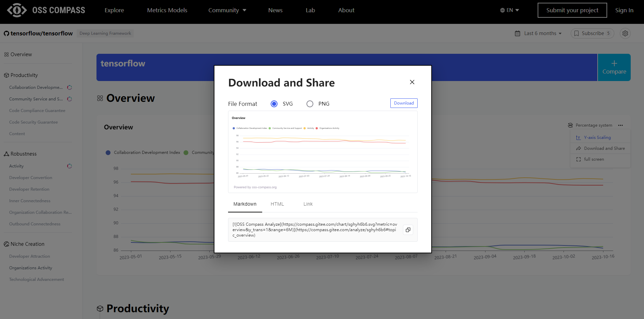Click the indicator icon next to Collaboration Development
The width and height of the screenshot is (644, 319).
click(70, 87)
